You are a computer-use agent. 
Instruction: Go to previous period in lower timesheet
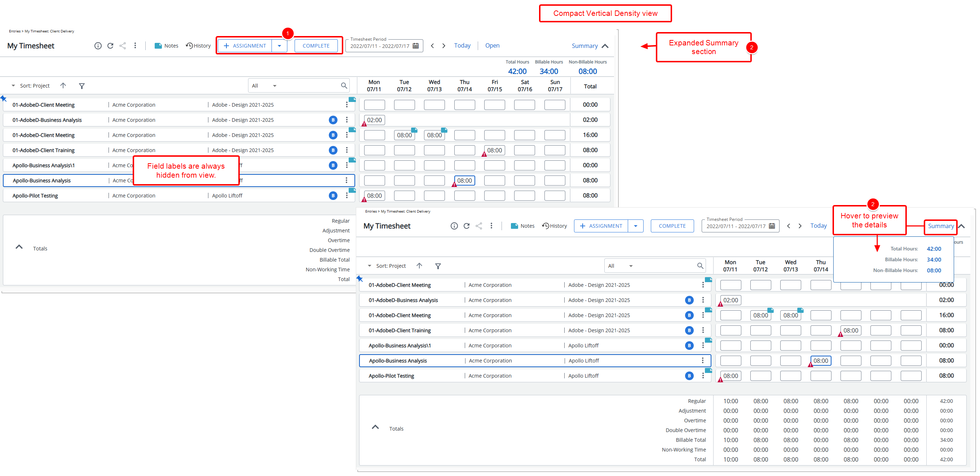coord(789,226)
